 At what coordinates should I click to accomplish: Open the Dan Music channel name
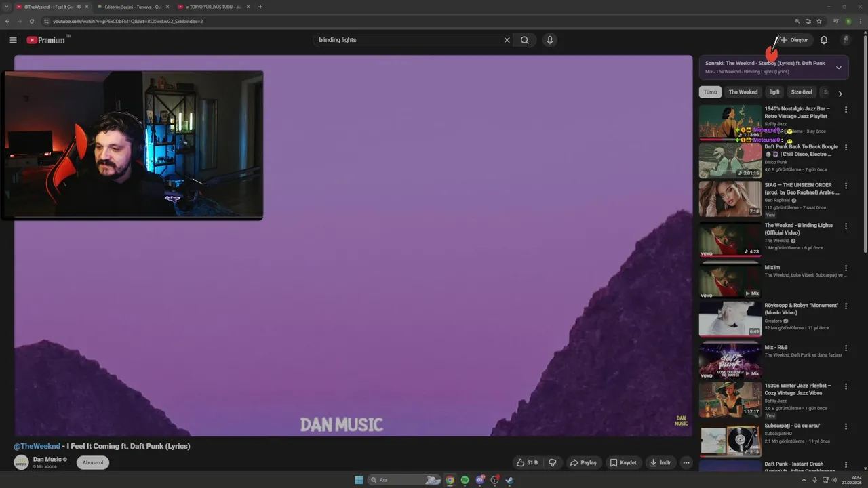coord(47,459)
